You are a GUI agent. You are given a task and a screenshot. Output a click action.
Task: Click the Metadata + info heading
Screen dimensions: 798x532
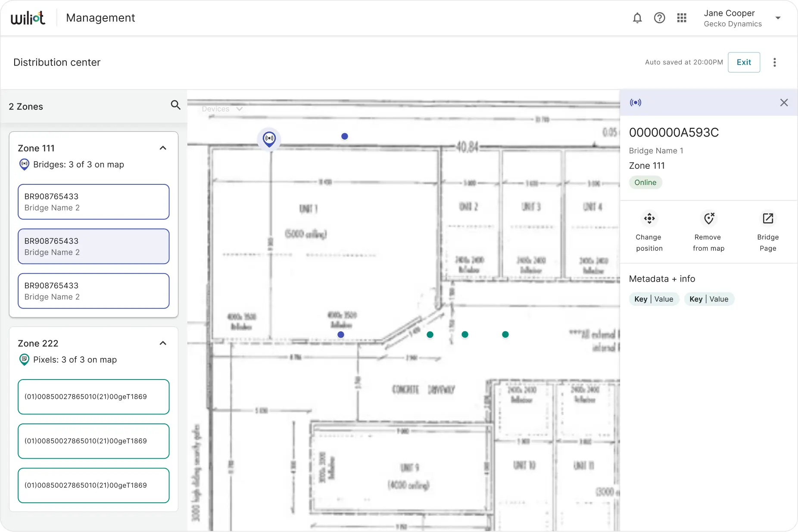coord(662,279)
